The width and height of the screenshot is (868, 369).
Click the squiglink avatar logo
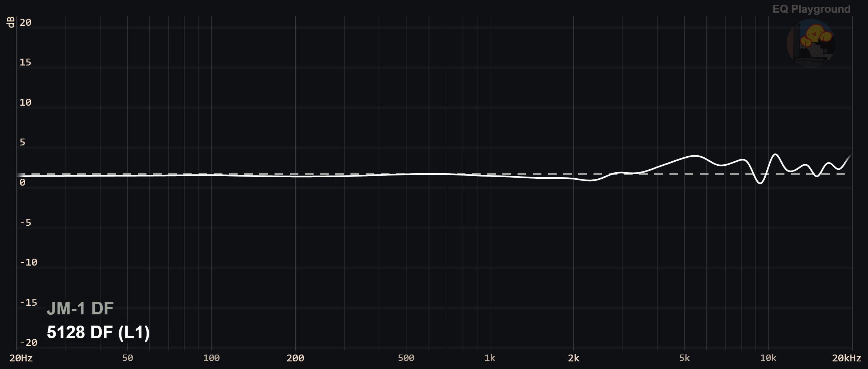(811, 43)
